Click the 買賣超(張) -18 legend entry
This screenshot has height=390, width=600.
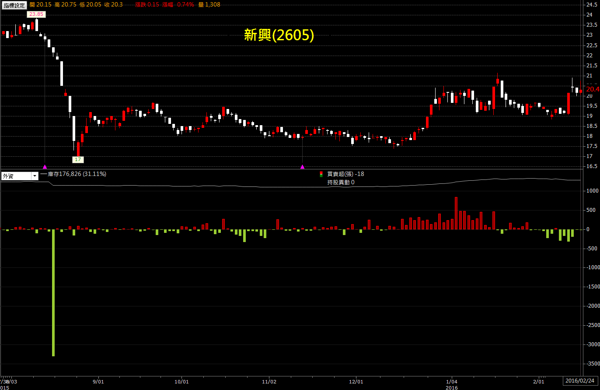[x=342, y=174]
